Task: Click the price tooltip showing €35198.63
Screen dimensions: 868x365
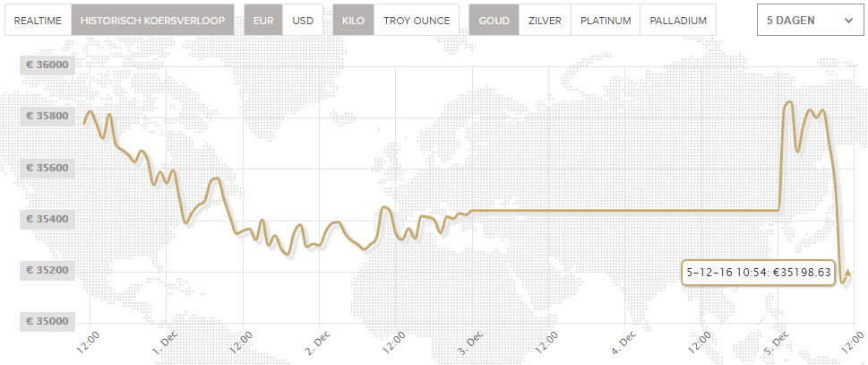Action: (x=758, y=272)
